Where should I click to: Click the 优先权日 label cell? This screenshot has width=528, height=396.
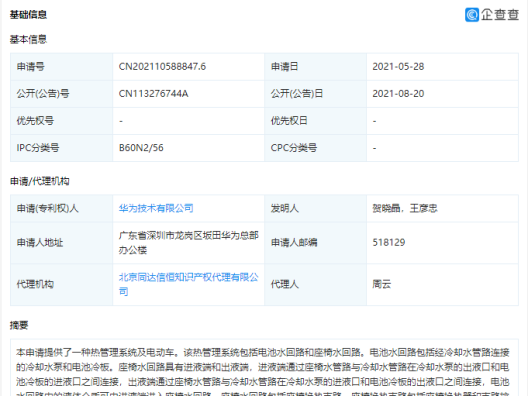coord(316,121)
